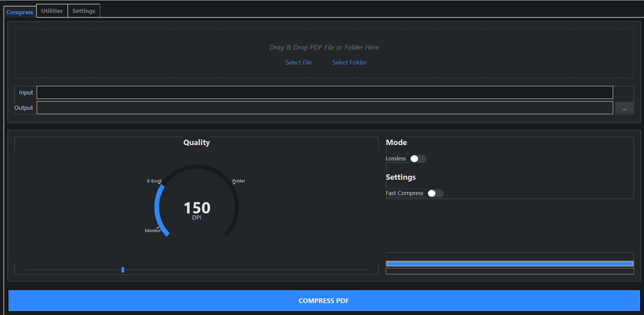Click the E-book preset on the dial

pos(154,181)
